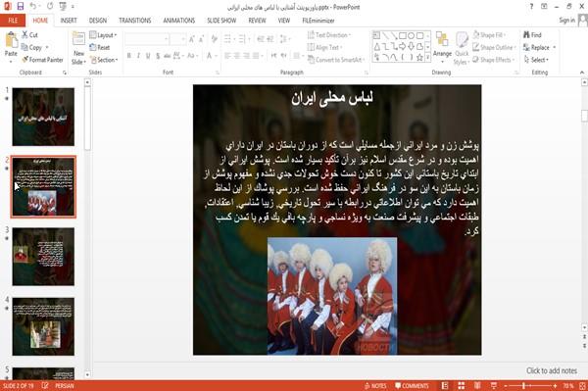Select slide 3 thumbnail in slide panel
This screenshot has height=391, width=588.
[43, 257]
